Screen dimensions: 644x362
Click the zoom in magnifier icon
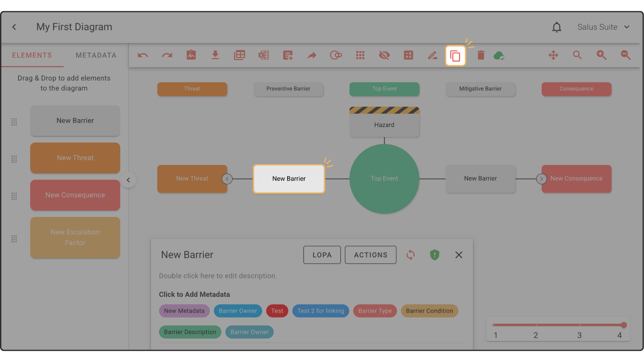click(601, 55)
